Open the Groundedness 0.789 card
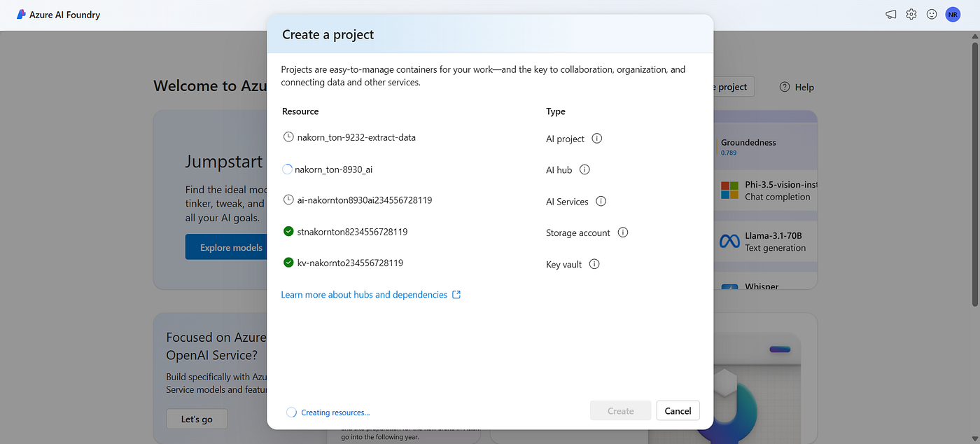This screenshot has height=444, width=980. tap(766, 146)
